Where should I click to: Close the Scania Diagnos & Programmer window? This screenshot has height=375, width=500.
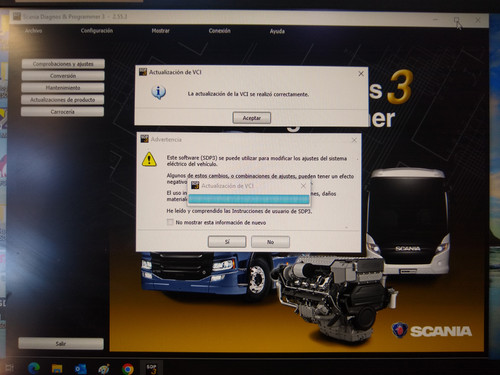pyautogui.click(x=478, y=20)
